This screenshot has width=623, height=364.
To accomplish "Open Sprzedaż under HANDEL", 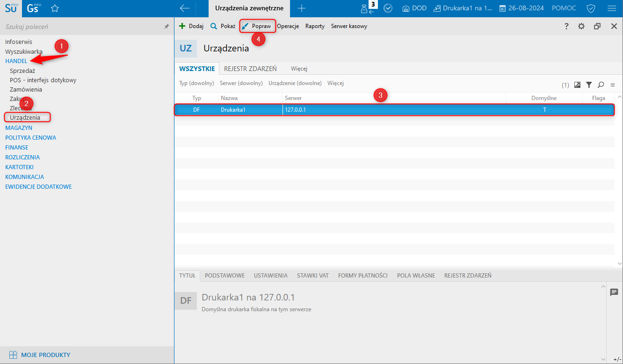I will click(22, 71).
